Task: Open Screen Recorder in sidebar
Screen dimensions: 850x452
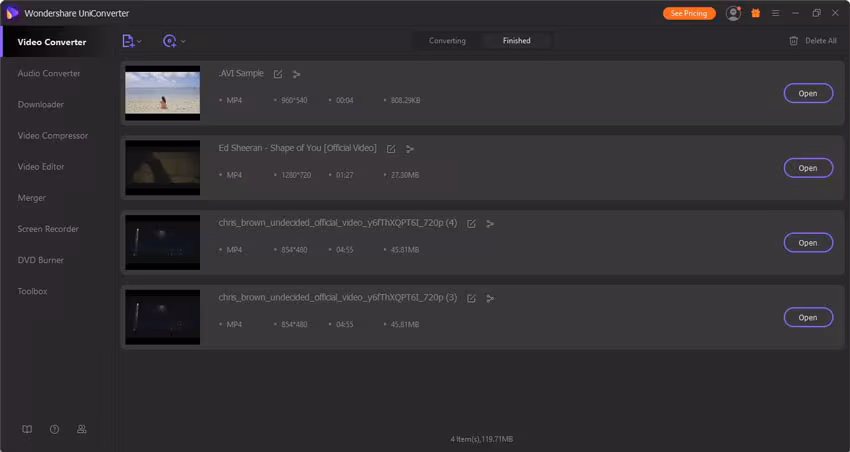Action: (48, 229)
